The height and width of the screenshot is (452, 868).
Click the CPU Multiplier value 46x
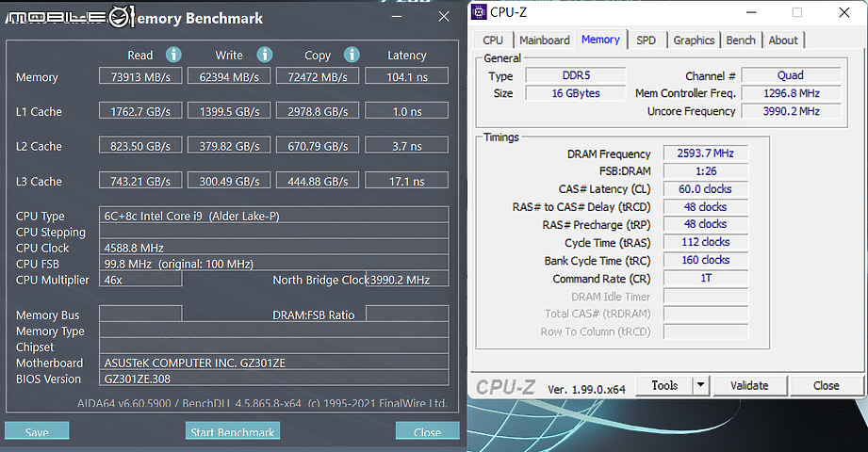tap(140, 280)
